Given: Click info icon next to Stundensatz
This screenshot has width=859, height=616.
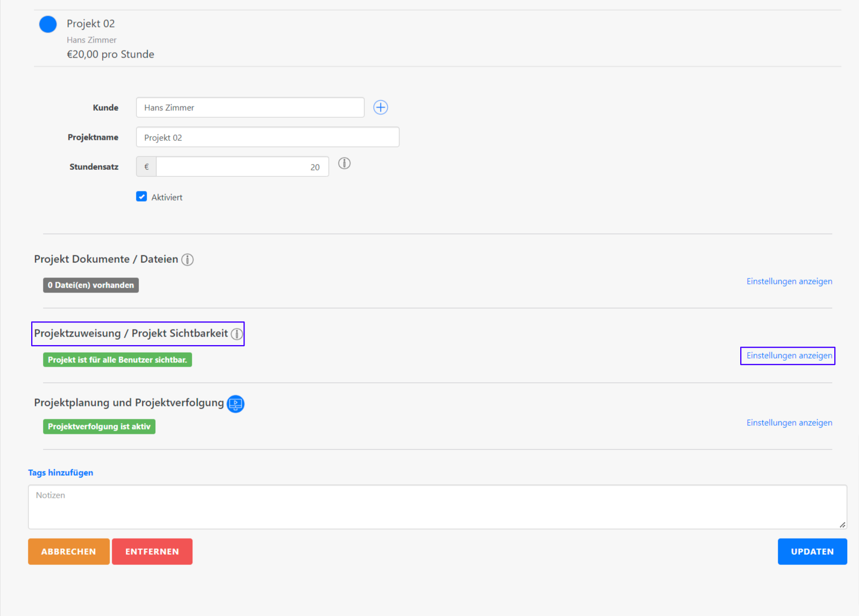Looking at the screenshot, I should point(344,163).
